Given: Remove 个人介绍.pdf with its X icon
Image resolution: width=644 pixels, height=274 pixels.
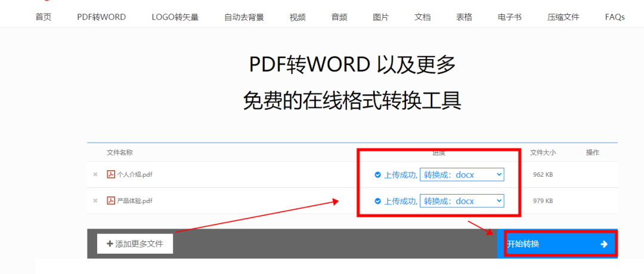Looking at the screenshot, I should 95,174.
